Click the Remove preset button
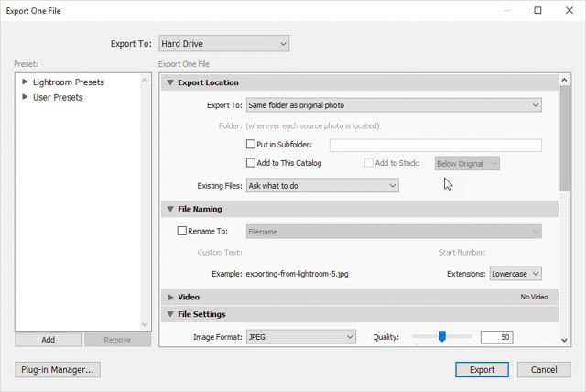The width and height of the screenshot is (586, 392). click(118, 340)
